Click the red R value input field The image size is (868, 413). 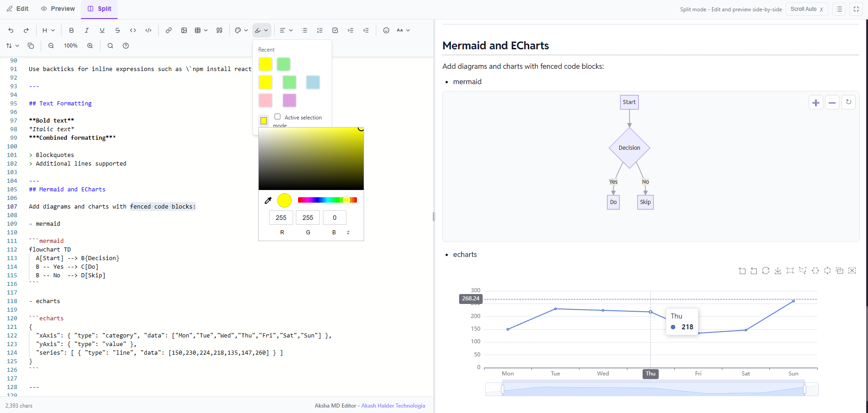[x=281, y=218]
